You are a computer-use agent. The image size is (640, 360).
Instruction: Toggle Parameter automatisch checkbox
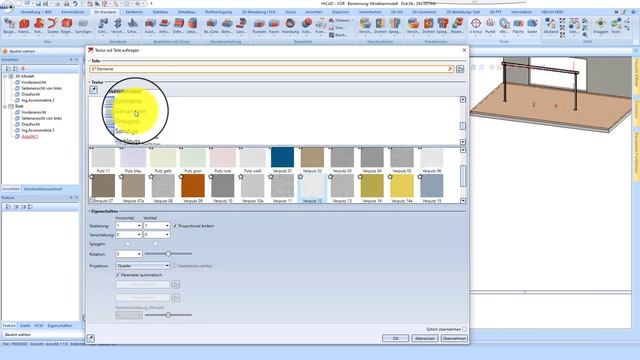pyautogui.click(x=118, y=275)
